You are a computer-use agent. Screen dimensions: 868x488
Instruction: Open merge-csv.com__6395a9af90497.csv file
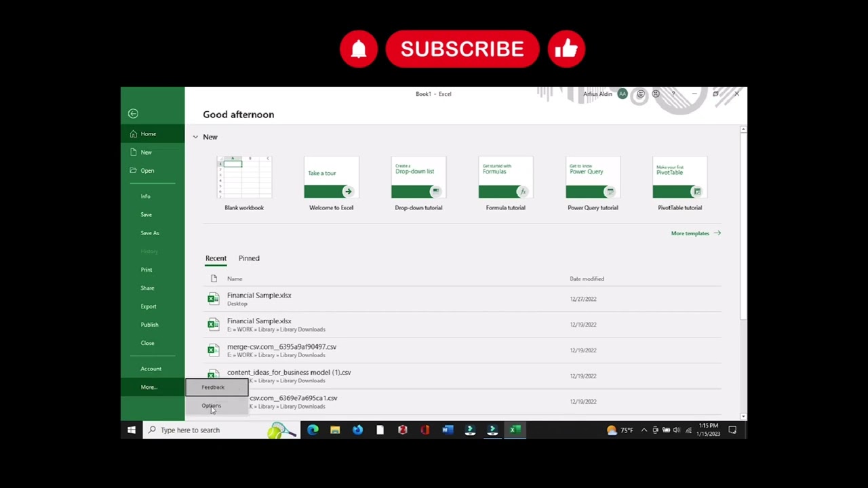click(462, 350)
